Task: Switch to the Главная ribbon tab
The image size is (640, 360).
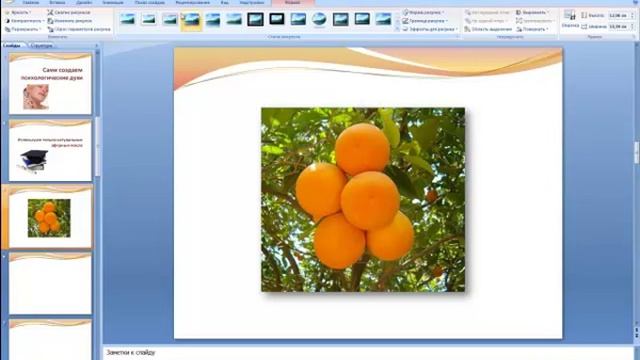Action: tap(31, 2)
